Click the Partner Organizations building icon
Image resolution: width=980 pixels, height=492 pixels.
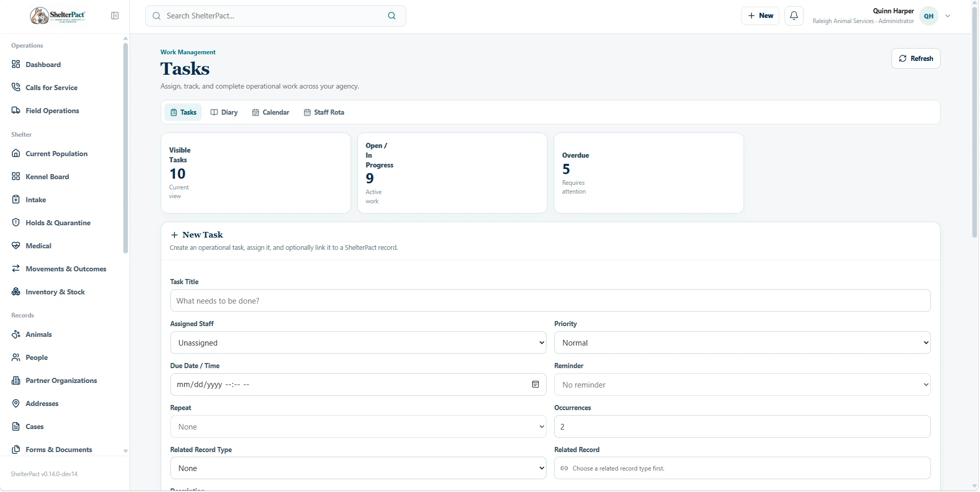[x=16, y=380]
